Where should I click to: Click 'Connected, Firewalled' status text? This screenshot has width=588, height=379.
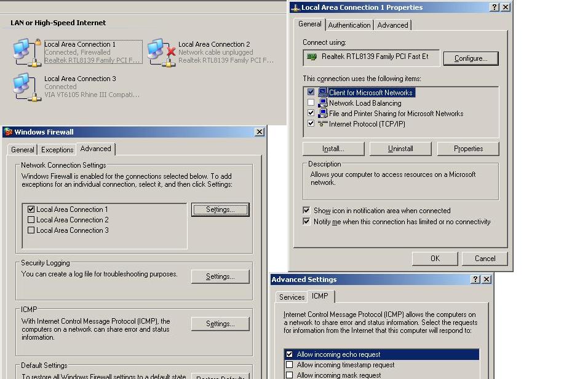pyautogui.click(x=77, y=52)
